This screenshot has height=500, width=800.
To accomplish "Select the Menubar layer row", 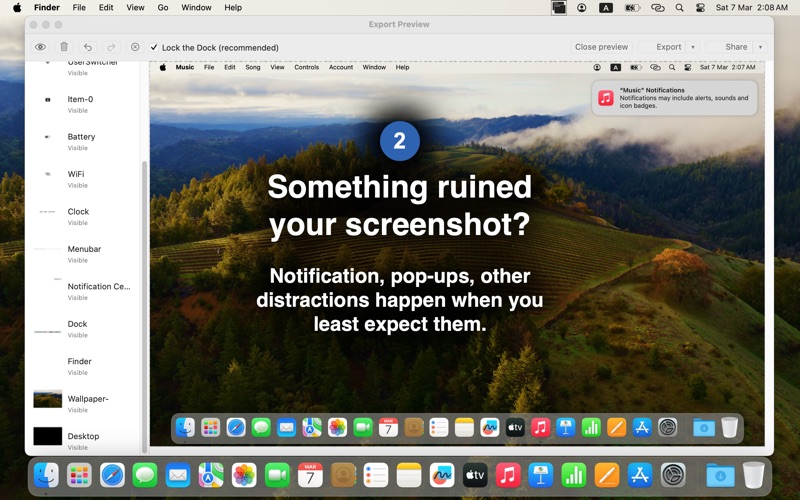I will [x=82, y=254].
